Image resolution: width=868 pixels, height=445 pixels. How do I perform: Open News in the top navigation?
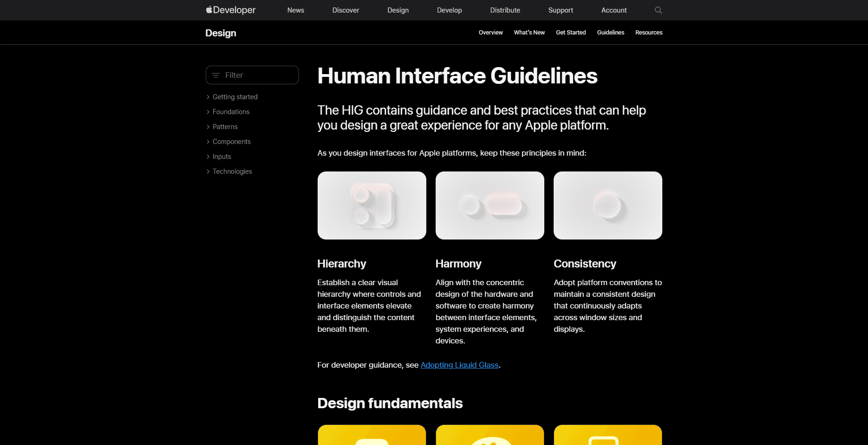pos(296,10)
